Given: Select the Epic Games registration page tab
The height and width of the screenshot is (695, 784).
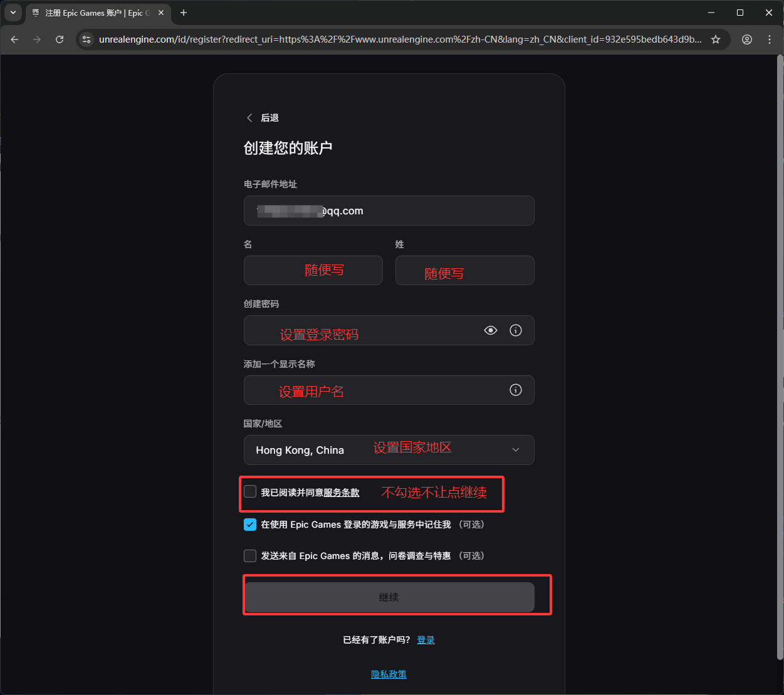Looking at the screenshot, I should click(94, 13).
